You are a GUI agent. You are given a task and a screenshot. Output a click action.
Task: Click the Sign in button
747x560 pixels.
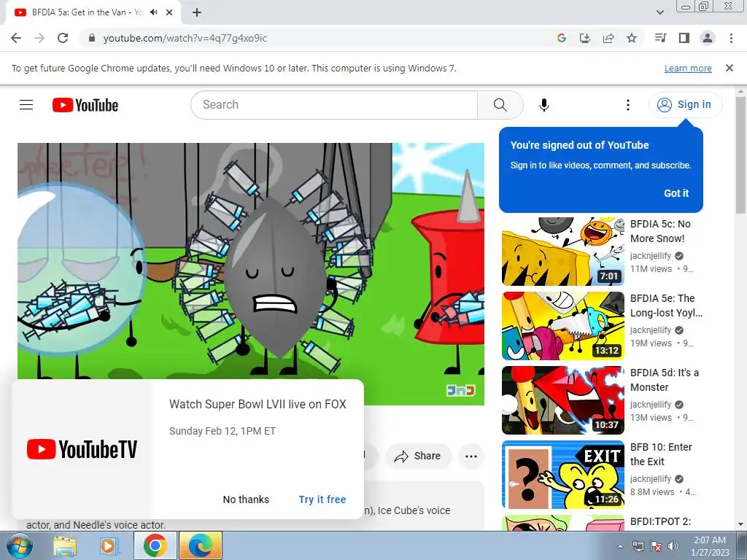[x=685, y=105]
